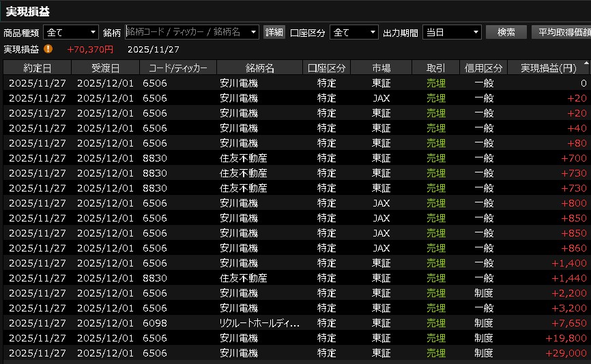The height and width of the screenshot is (364, 591).
Task: Click the 取引 column header
Action: tap(435, 67)
